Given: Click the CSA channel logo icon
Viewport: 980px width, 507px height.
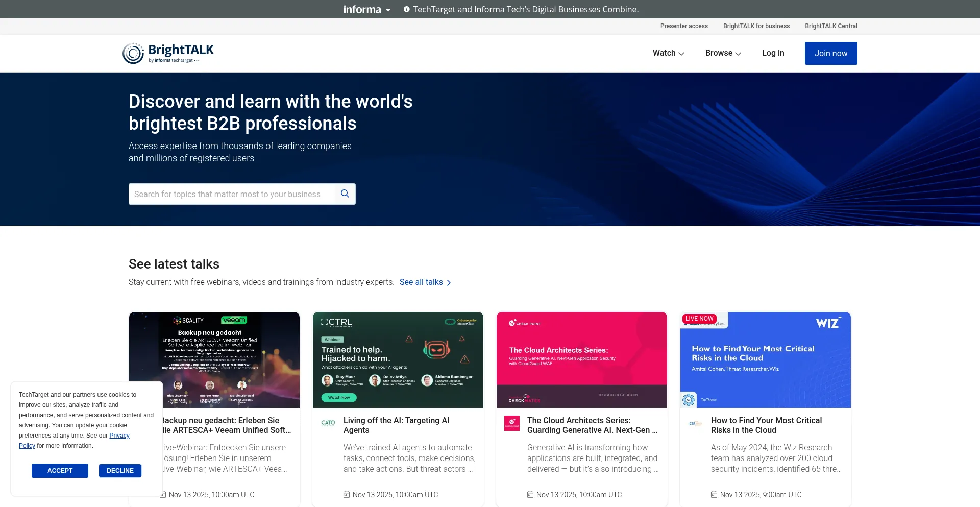Looking at the screenshot, I should click(695, 423).
